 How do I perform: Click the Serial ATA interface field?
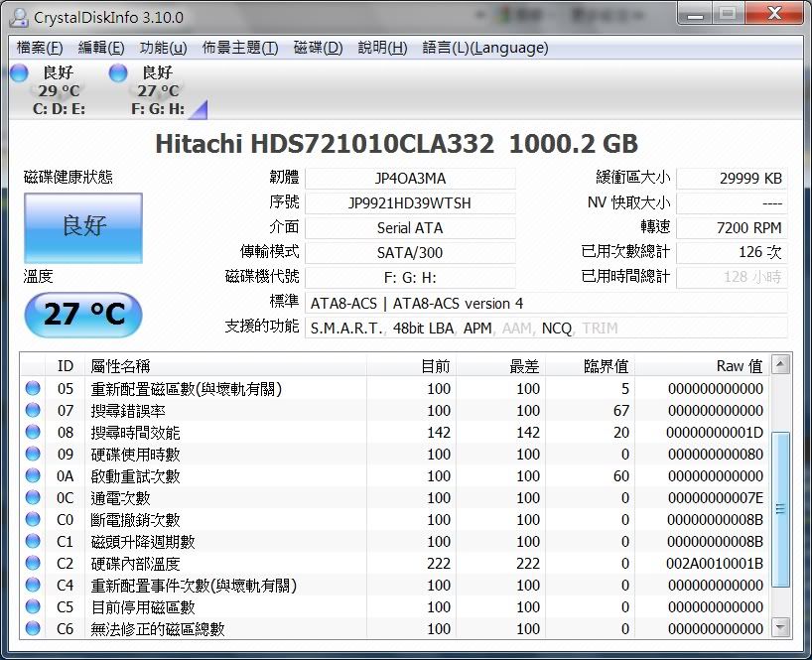(410, 227)
